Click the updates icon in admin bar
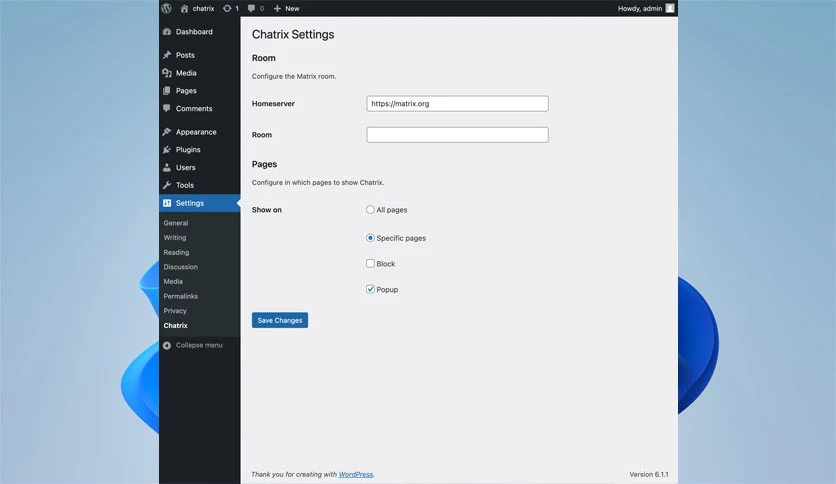The width and height of the screenshot is (836, 484). [227, 9]
